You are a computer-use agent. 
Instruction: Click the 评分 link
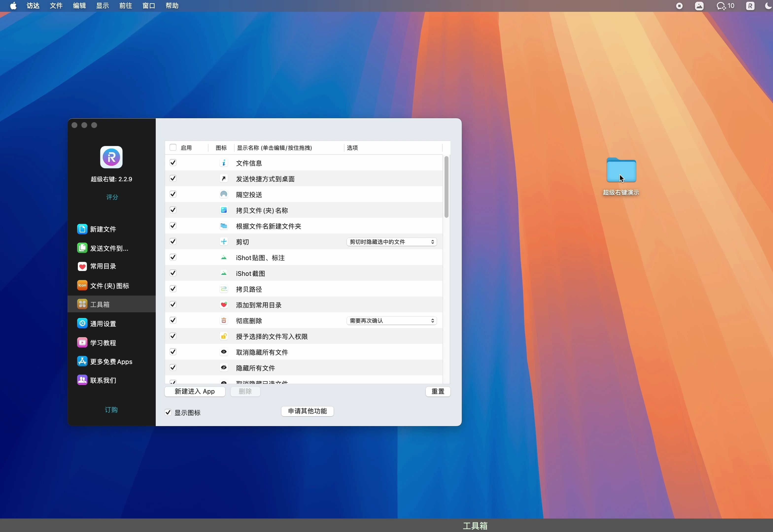112,197
